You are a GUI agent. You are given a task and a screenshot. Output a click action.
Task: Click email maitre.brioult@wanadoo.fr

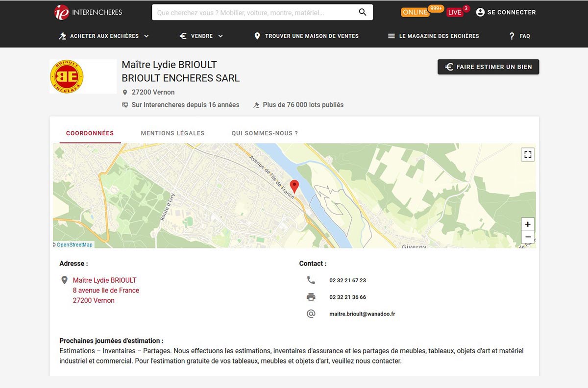[x=362, y=314]
